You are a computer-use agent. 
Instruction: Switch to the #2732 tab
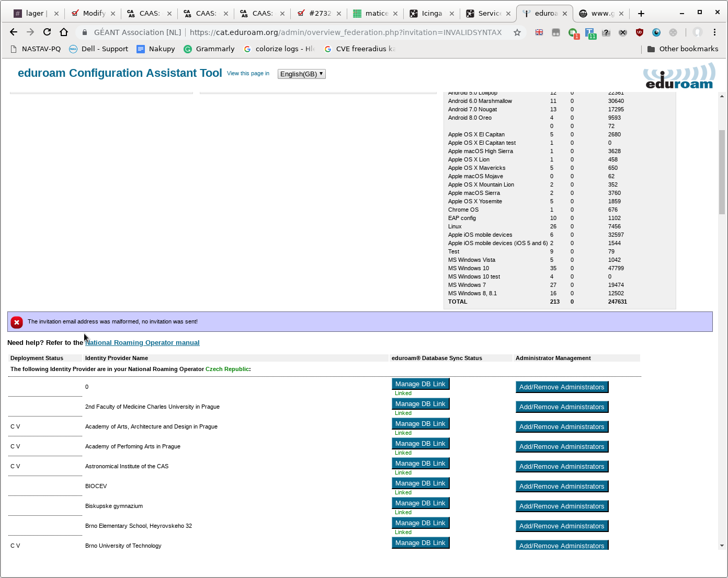[319, 14]
